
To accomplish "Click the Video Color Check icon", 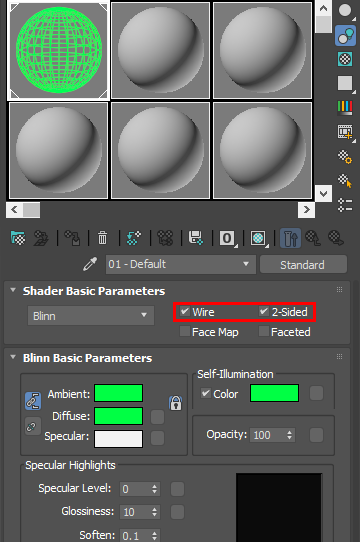I will click(345, 108).
